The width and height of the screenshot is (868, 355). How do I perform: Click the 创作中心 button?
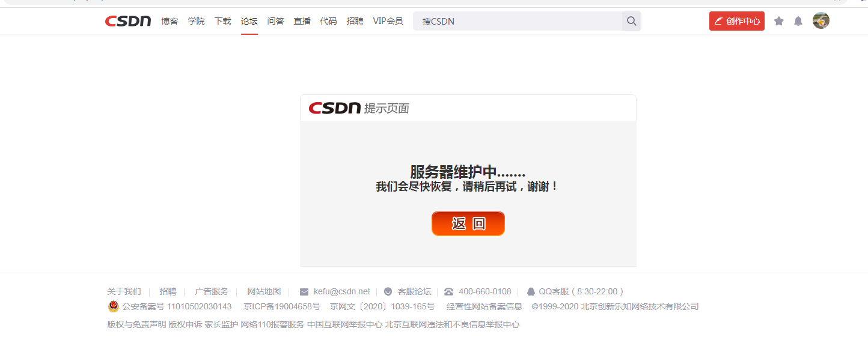click(x=736, y=21)
